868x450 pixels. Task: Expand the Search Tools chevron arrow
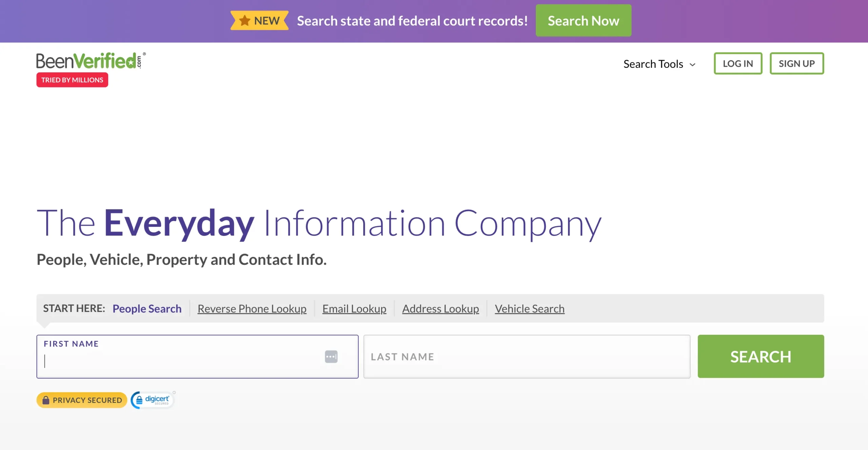[692, 64]
